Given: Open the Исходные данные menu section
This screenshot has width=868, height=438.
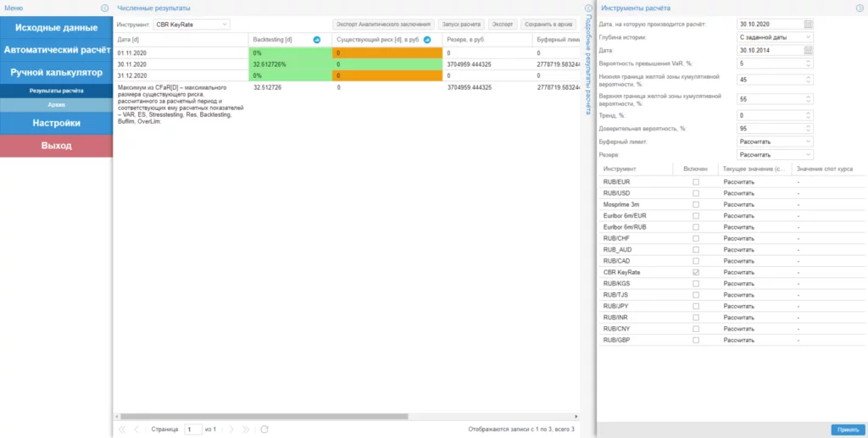Looking at the screenshot, I should click(x=56, y=28).
